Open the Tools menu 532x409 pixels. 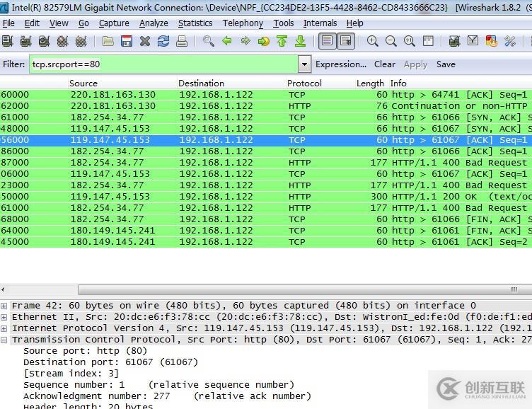pyautogui.click(x=283, y=23)
